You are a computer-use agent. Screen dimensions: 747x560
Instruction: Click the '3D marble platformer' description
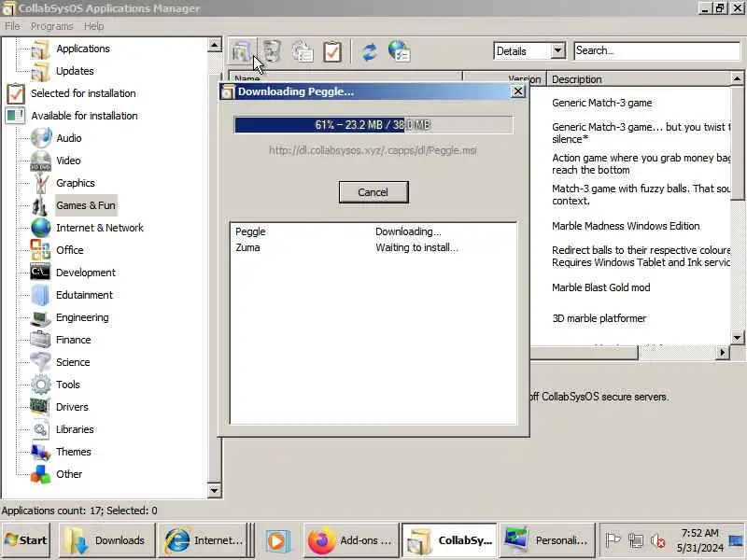point(599,318)
